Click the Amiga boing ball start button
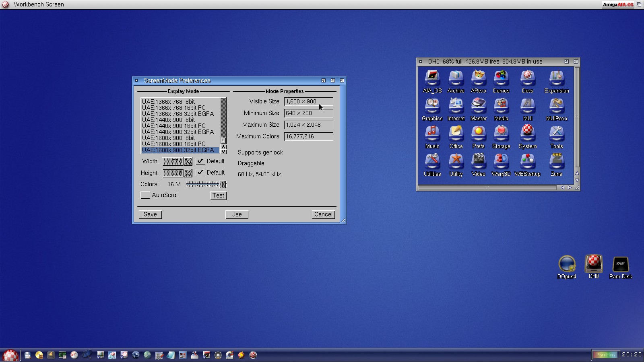This screenshot has width=644, height=362. click(10, 355)
